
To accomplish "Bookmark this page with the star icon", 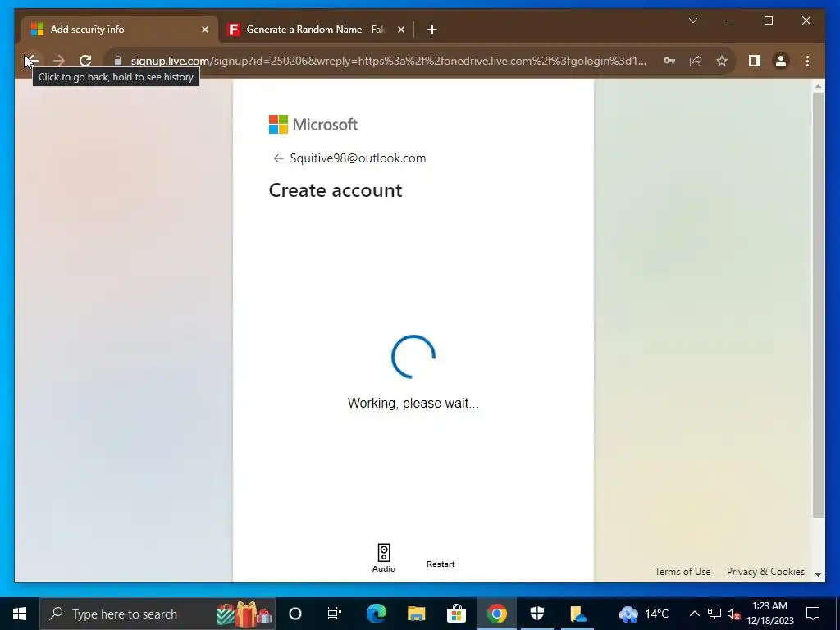I will coord(722,61).
